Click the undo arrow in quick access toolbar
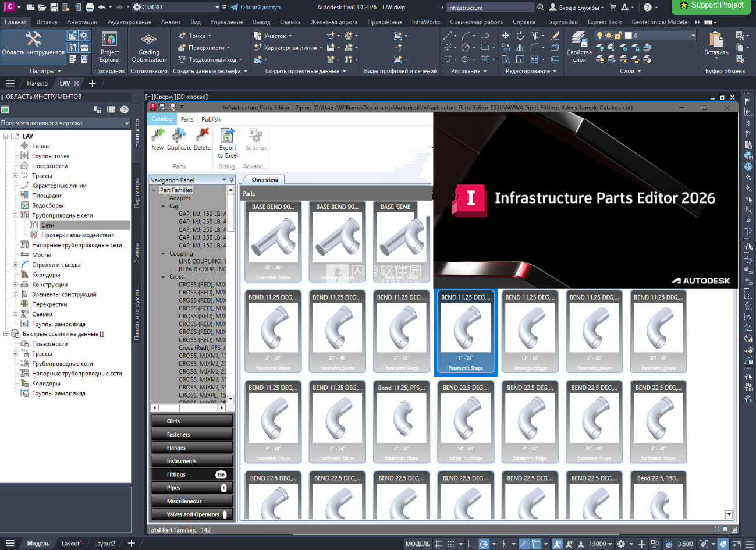 coord(102,8)
